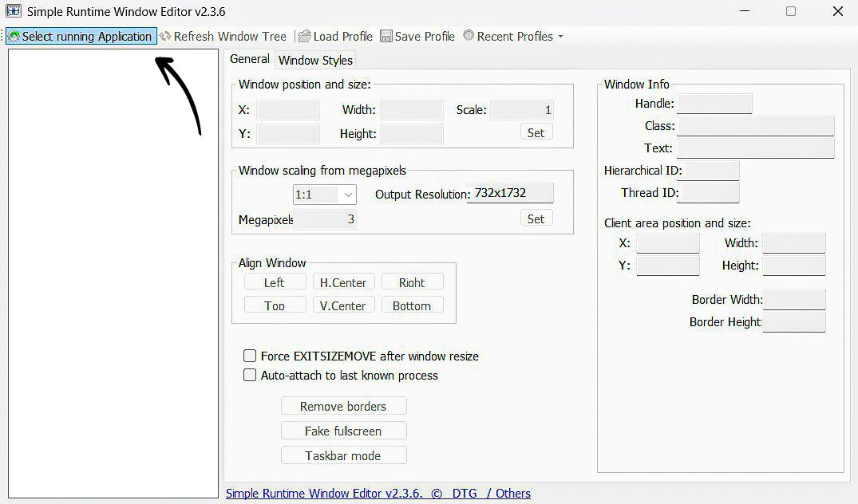This screenshot has height=504, width=858.
Task: Align window Left
Action: tap(275, 282)
